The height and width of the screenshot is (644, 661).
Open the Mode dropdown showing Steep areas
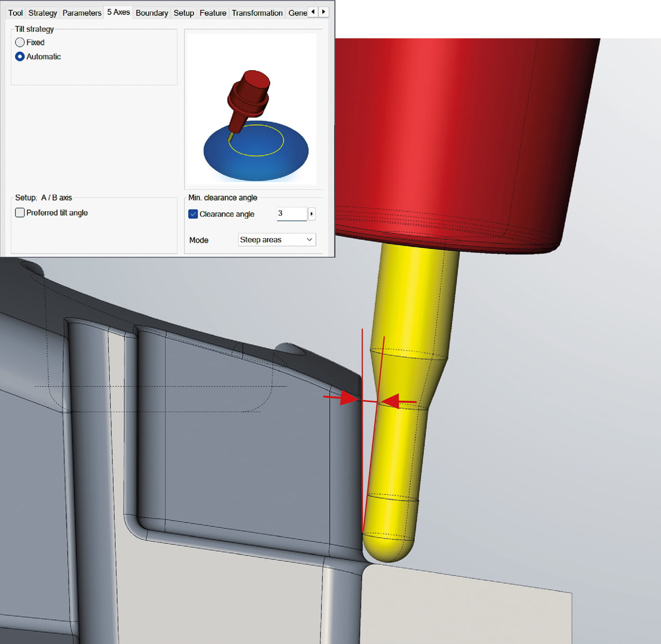point(277,240)
